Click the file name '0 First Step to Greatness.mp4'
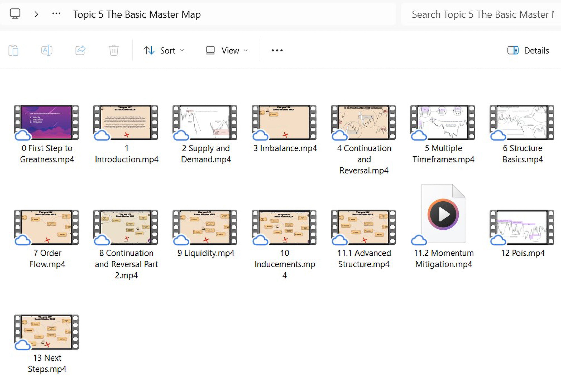 [x=47, y=154]
